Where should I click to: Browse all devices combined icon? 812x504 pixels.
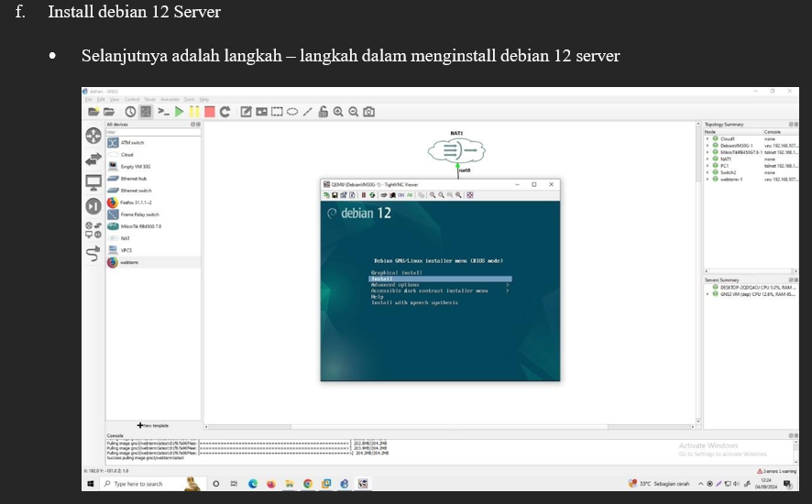pyautogui.click(x=93, y=229)
